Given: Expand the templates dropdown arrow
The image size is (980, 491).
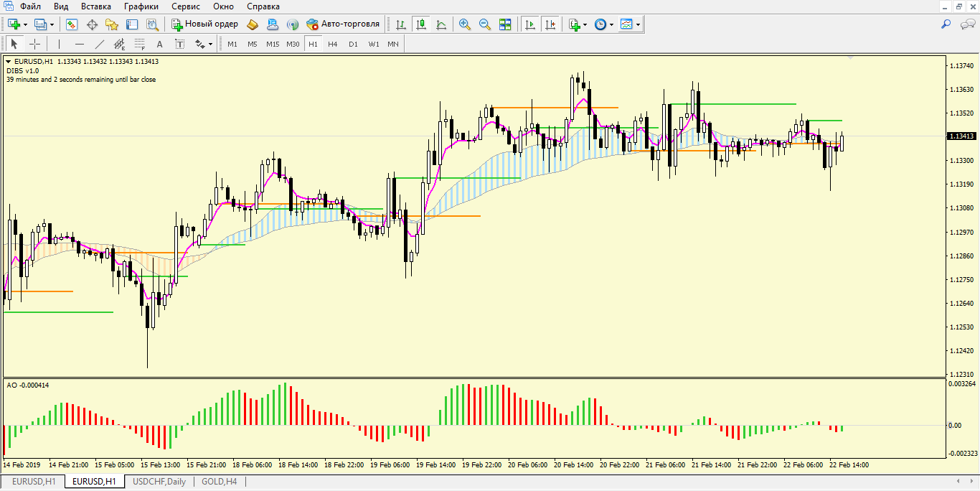Looking at the screenshot, I should pos(638,24).
